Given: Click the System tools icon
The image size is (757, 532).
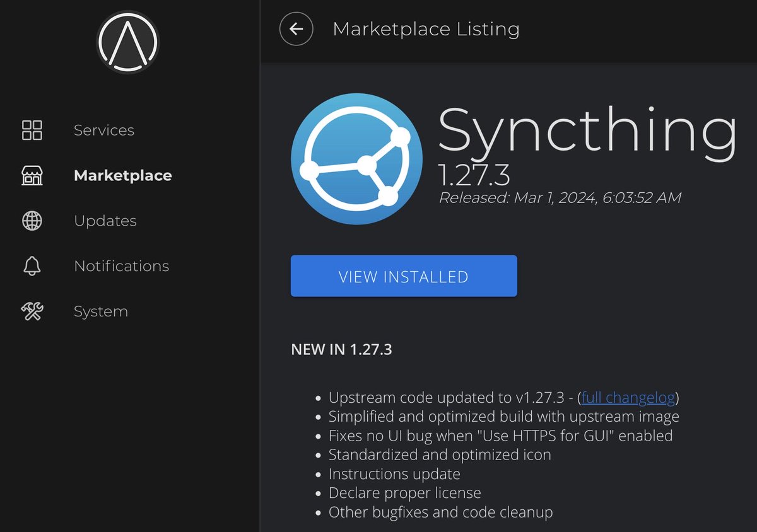Looking at the screenshot, I should point(32,311).
